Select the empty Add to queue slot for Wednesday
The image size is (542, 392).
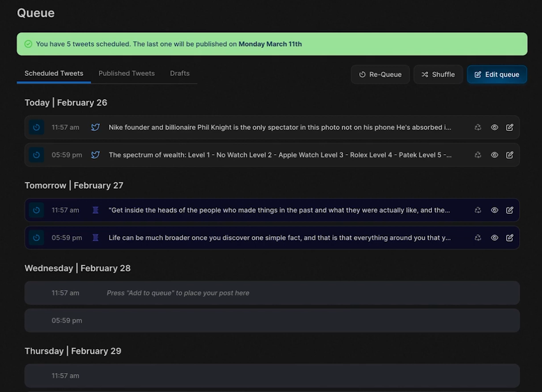point(272,293)
